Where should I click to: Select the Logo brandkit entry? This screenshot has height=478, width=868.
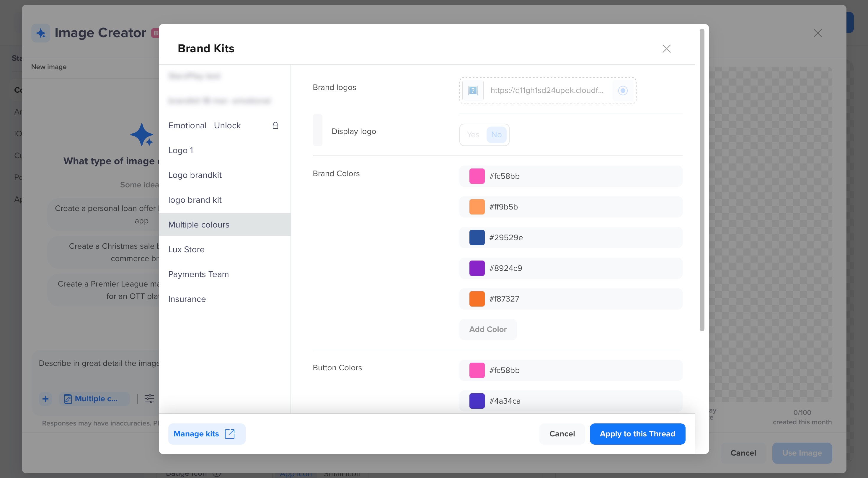click(225, 175)
